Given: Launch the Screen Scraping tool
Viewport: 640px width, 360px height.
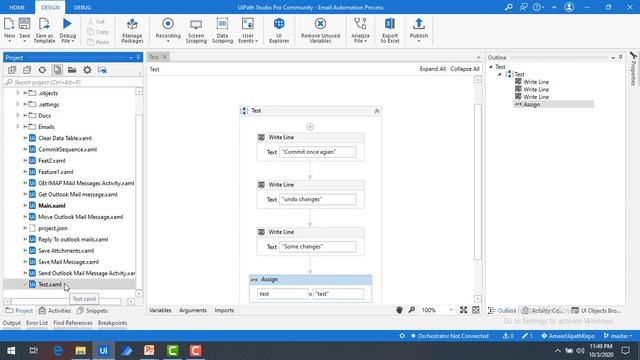Looking at the screenshot, I should coord(196,31).
